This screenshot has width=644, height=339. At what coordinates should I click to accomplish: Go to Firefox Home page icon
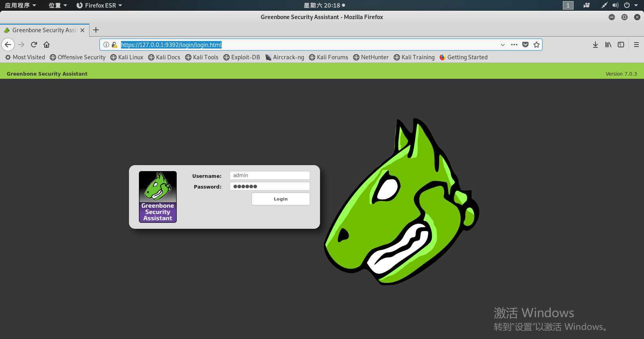pyautogui.click(x=47, y=45)
